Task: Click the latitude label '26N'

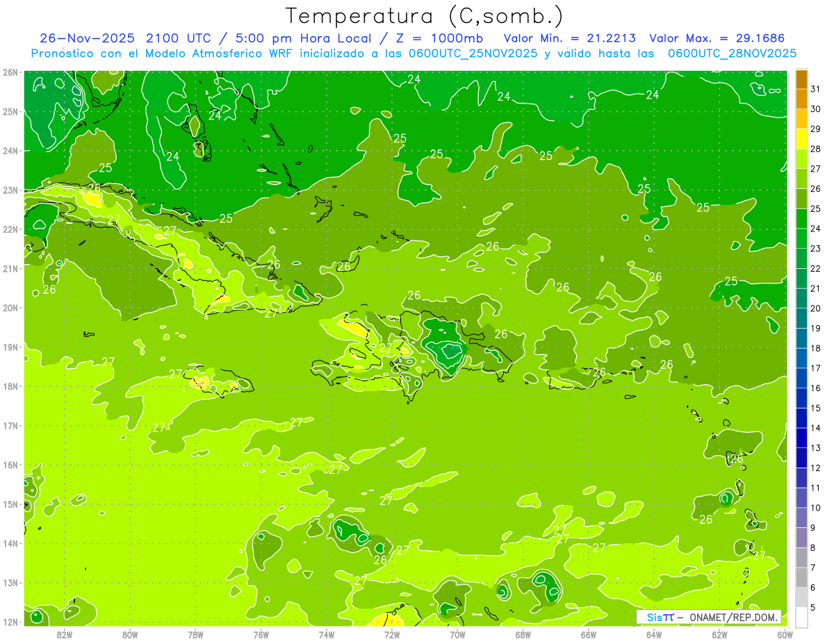Action: point(10,72)
